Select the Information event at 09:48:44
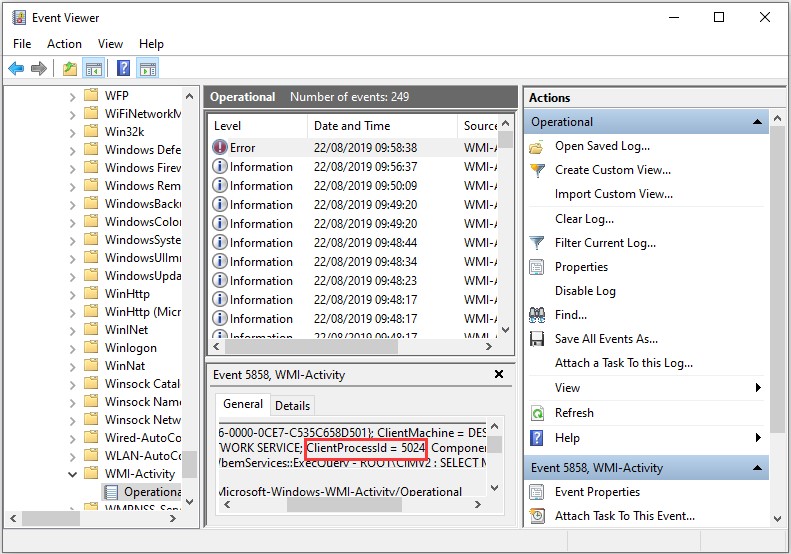The image size is (791, 554). 353,243
